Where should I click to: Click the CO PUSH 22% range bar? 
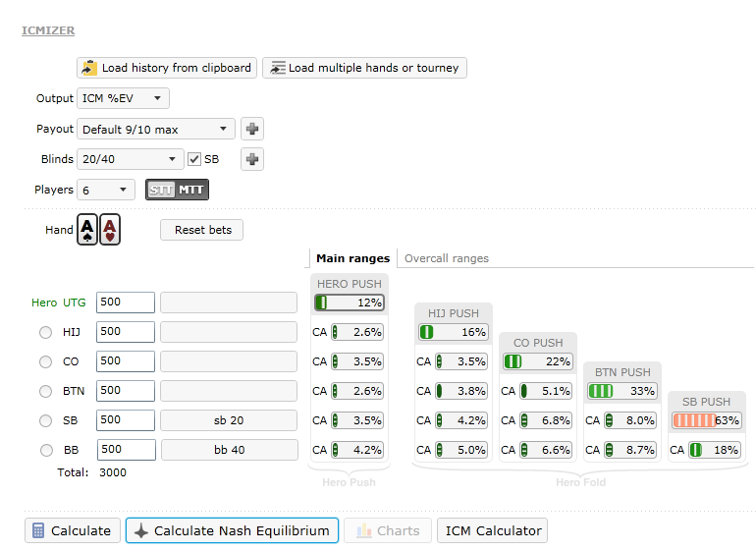tap(538, 361)
